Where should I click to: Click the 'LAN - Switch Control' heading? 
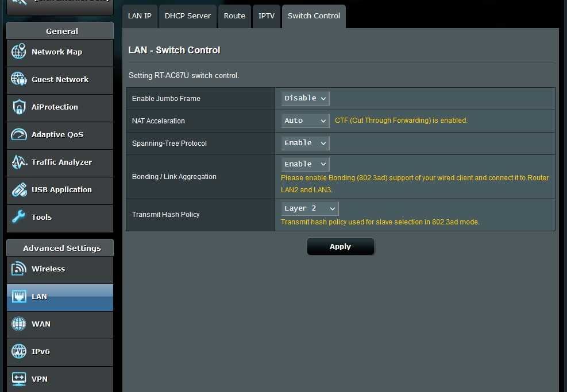174,50
